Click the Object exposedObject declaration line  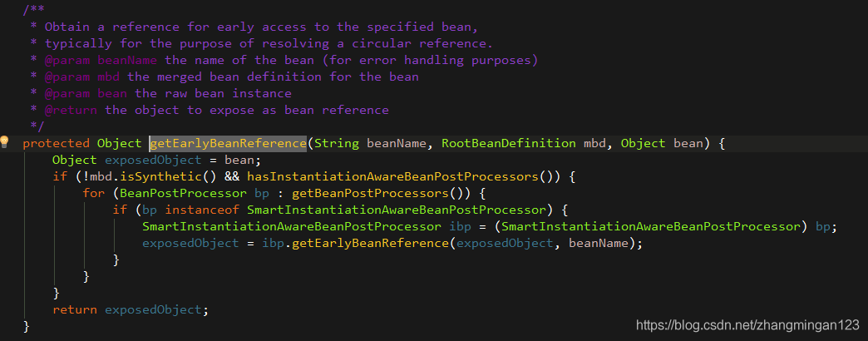pos(156,160)
